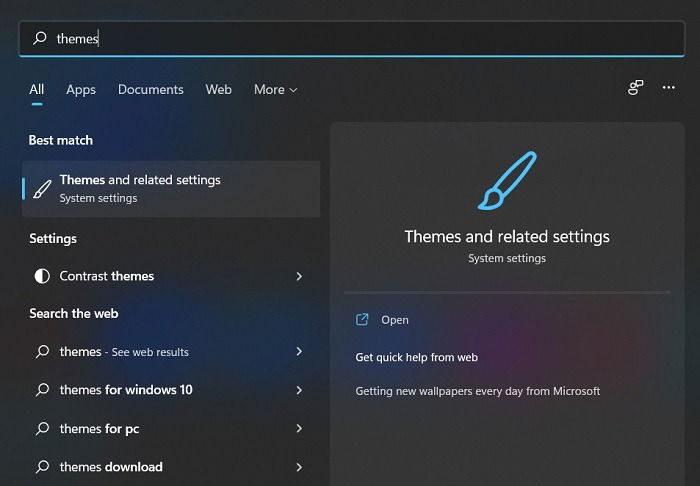Switch to the Documents tab
The image size is (700, 486).
point(150,90)
